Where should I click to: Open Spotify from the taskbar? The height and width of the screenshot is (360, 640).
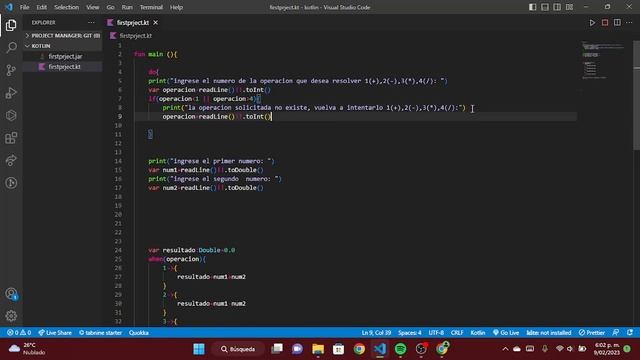pos(400,349)
